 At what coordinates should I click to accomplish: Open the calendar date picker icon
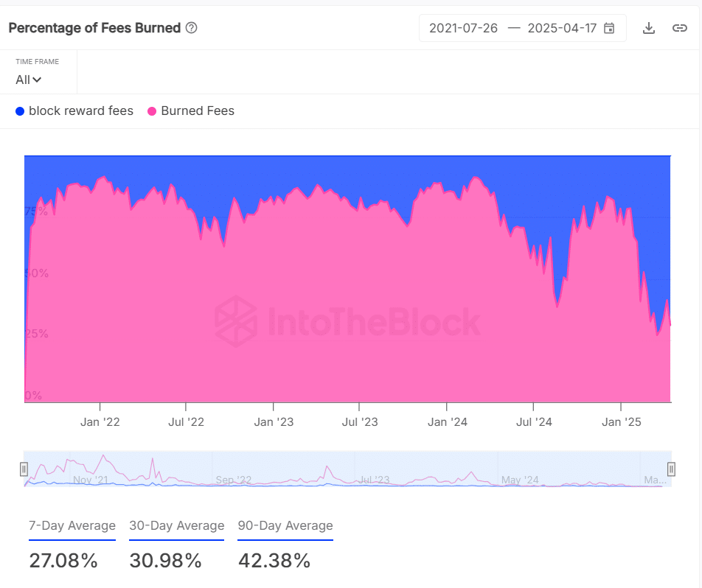click(x=609, y=28)
